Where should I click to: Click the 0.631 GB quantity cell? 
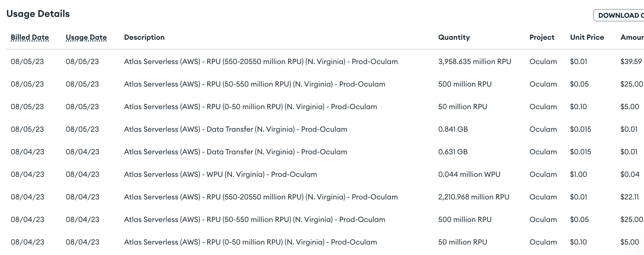pos(453,152)
